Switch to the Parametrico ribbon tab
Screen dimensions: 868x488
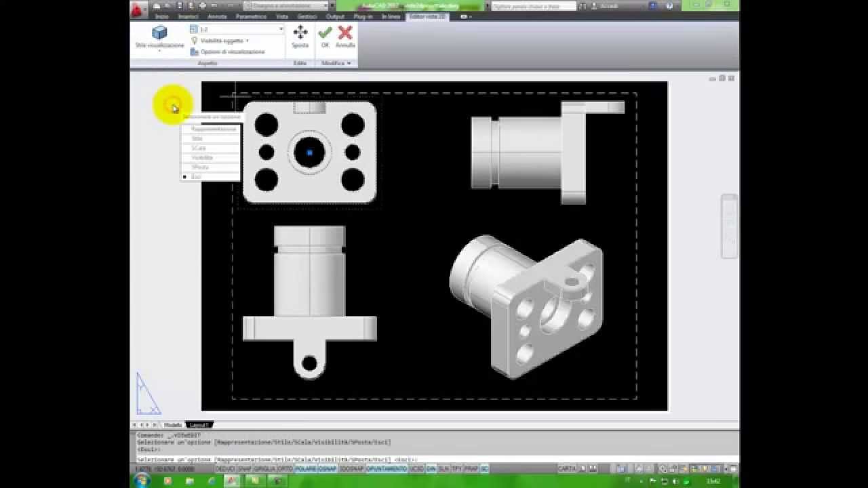pyautogui.click(x=251, y=16)
